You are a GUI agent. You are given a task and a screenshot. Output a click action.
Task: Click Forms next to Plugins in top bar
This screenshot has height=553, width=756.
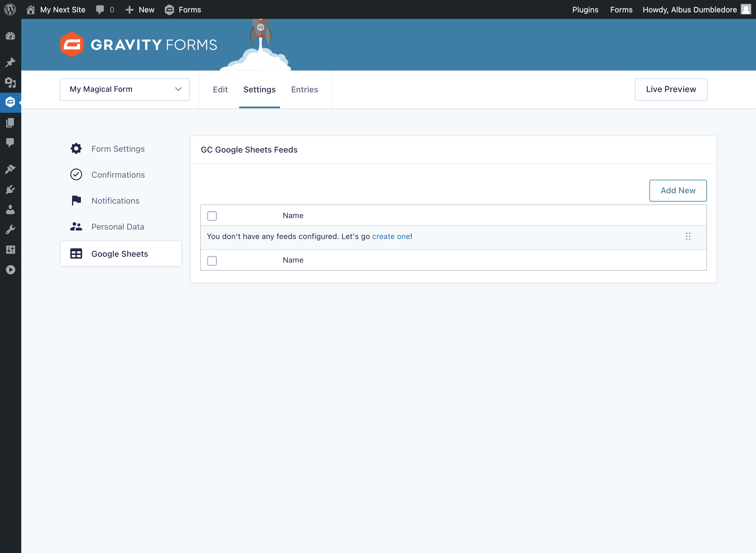click(x=621, y=9)
